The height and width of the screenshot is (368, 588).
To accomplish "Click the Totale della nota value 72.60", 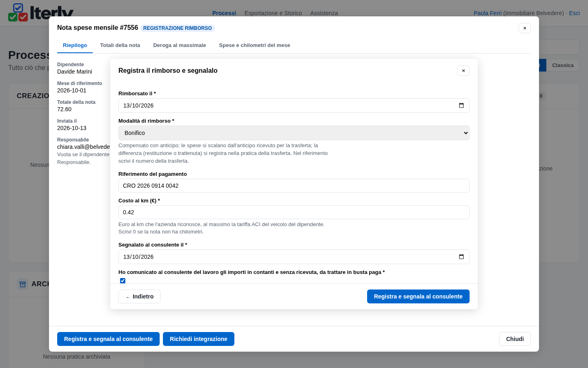I will 65,109.
